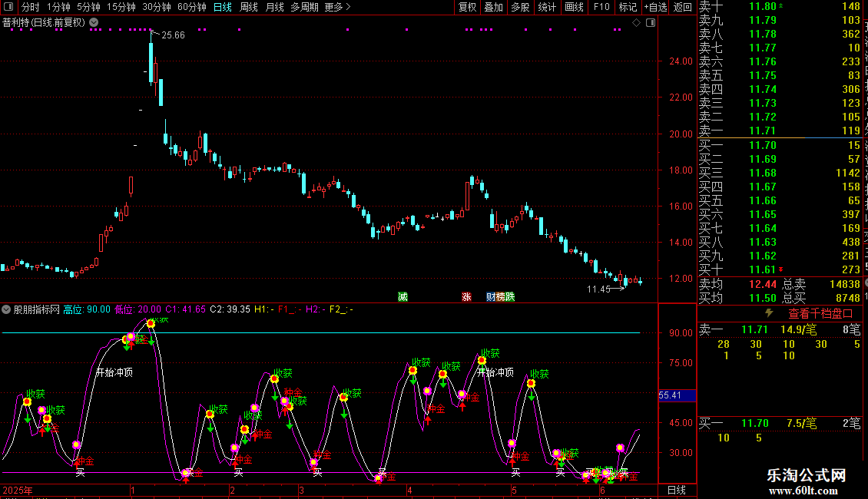The width and height of the screenshot is (868, 499).
Task: Expand the 股朋指标网 indicator dropdown
Action: click(x=6, y=309)
